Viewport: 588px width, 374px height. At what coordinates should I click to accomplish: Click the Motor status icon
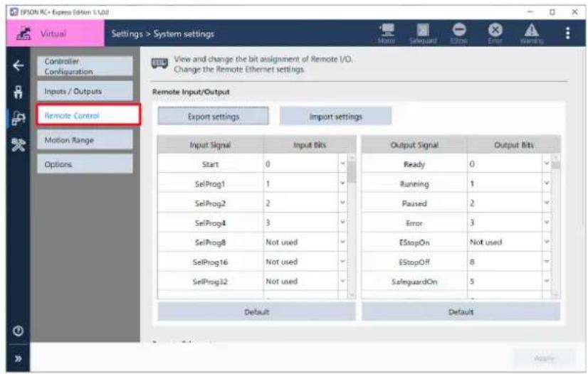click(387, 33)
